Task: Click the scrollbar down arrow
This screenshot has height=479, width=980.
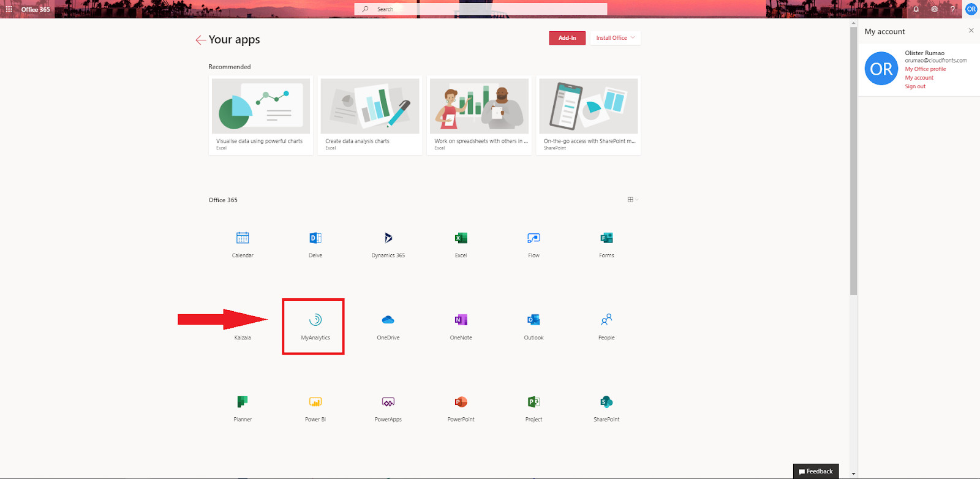Action: [x=854, y=474]
